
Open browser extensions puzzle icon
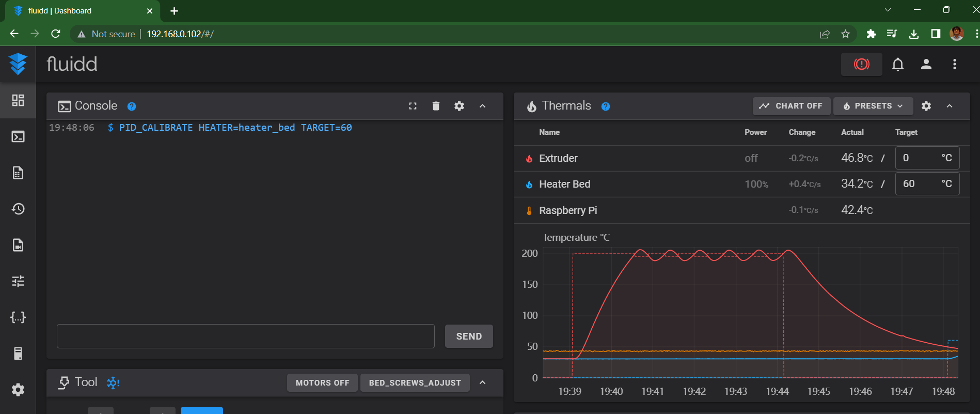tap(872, 34)
